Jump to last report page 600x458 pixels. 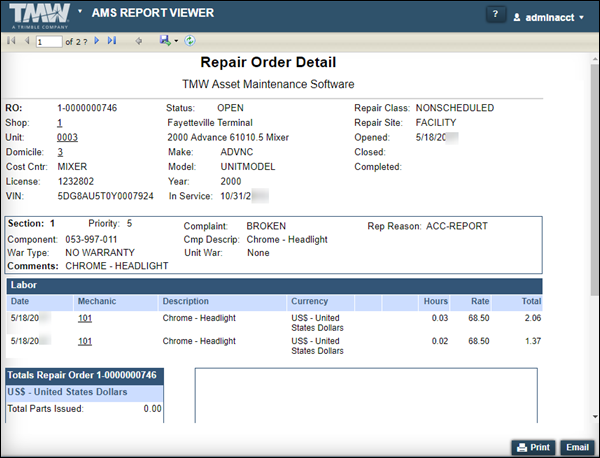pyautogui.click(x=112, y=41)
